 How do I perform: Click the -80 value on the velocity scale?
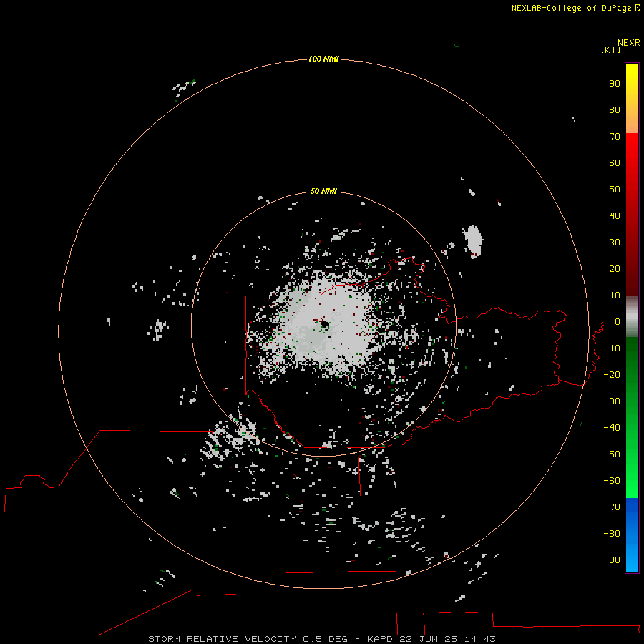[612, 534]
